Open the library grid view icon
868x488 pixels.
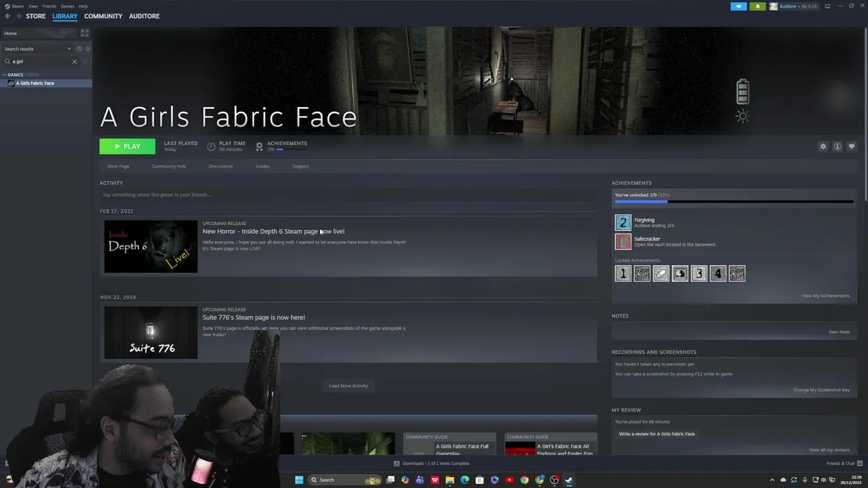[x=85, y=33]
